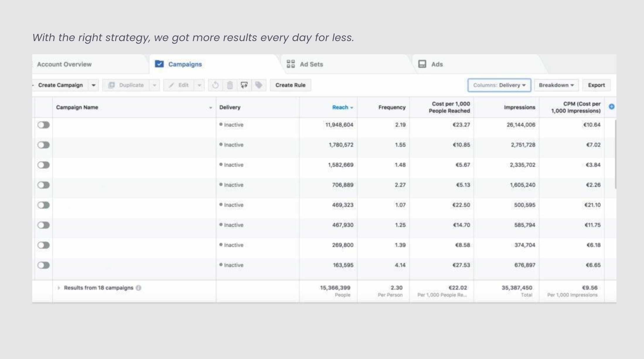Click the refresh/revert circular arrow icon
This screenshot has height=359, width=644.
pos(215,85)
